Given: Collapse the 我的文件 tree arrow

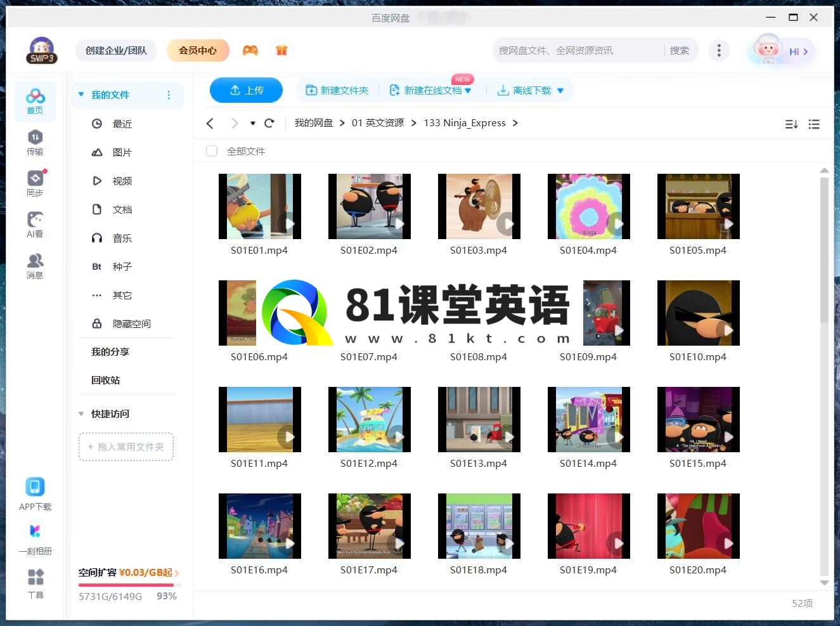Looking at the screenshot, I should (x=81, y=95).
